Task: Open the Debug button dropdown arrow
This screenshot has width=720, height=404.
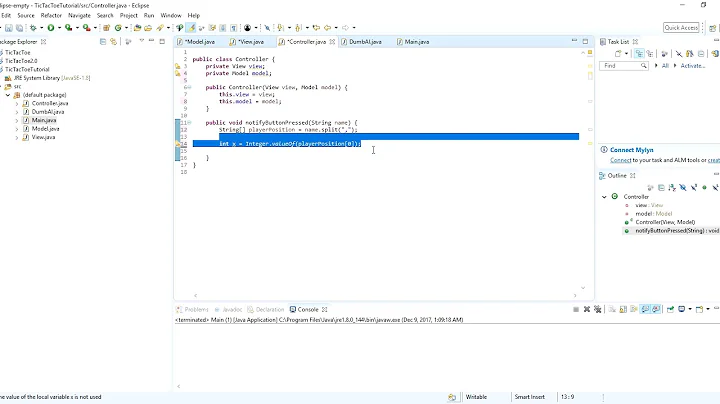Action: pos(41,28)
